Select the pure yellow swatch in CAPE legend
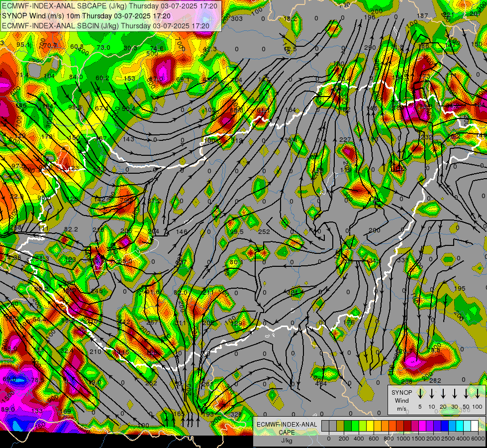Image resolution: width=487 pixels, height=448 pixels. click(x=370, y=426)
